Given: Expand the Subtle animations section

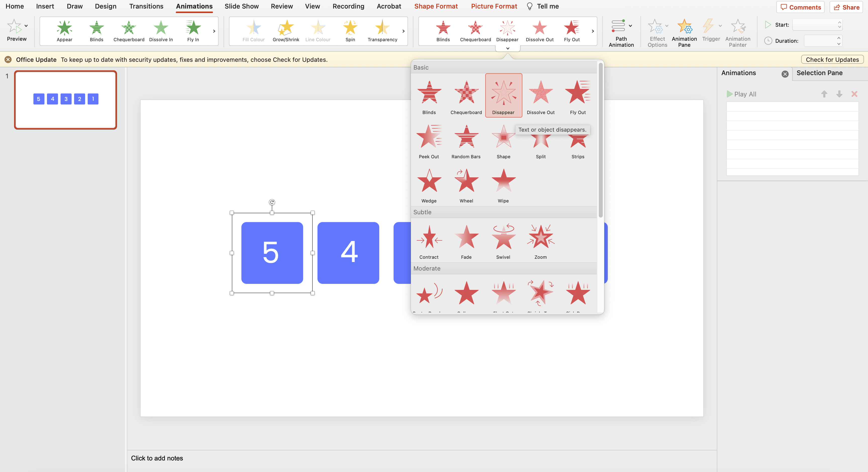Looking at the screenshot, I should coord(422,212).
